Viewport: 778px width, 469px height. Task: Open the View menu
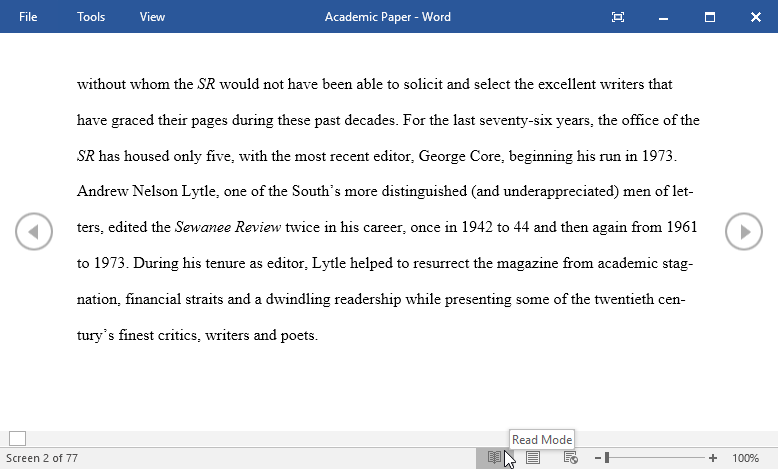coord(153,17)
